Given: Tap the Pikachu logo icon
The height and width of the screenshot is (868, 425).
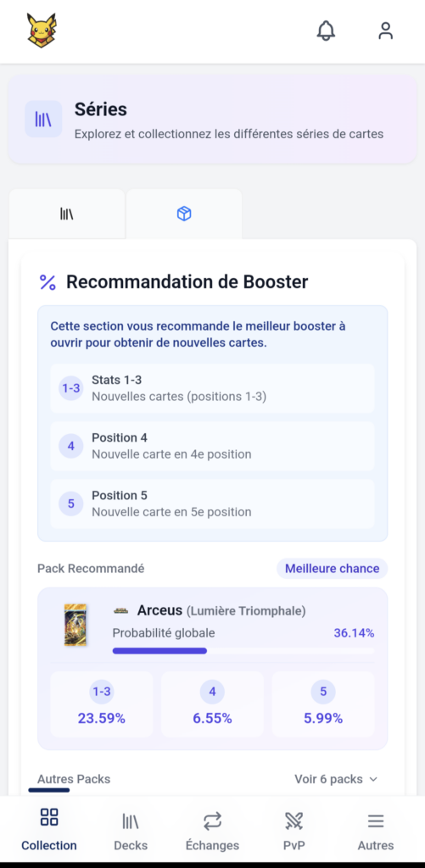Looking at the screenshot, I should [x=42, y=30].
